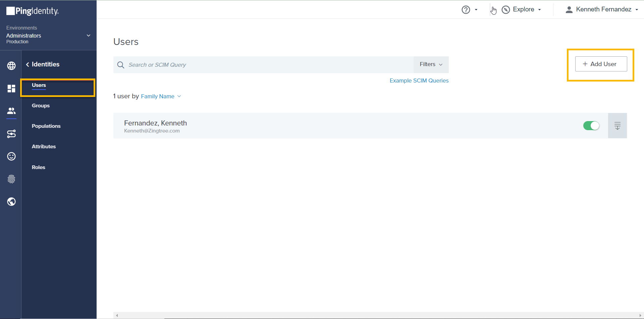Disable the Fernandez, Kenneth user toggle
Viewport: 644px width, 319px height.
pos(591,126)
